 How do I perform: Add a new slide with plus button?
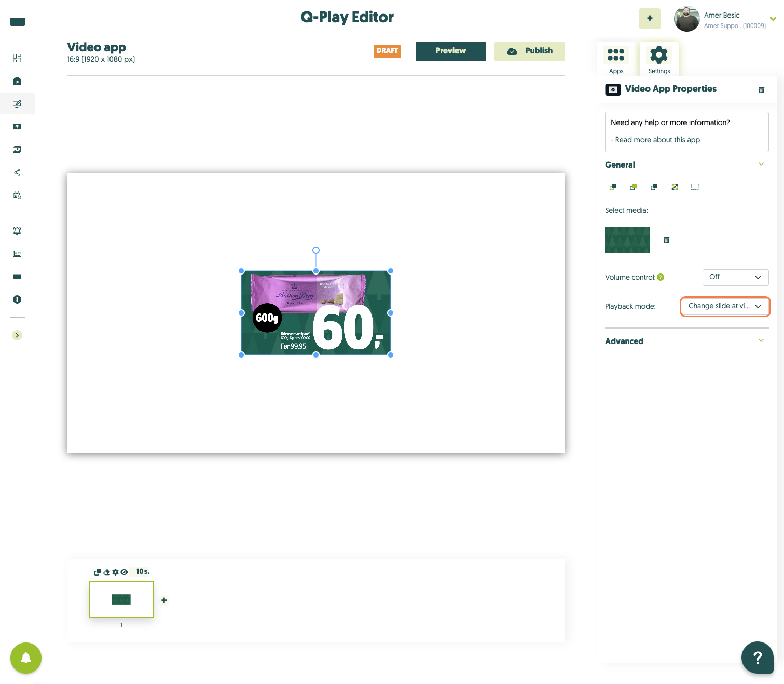(x=164, y=600)
